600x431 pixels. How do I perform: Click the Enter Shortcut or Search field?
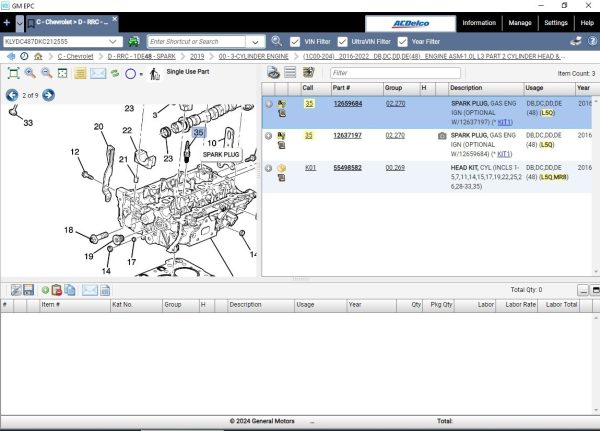pyautogui.click(x=196, y=41)
